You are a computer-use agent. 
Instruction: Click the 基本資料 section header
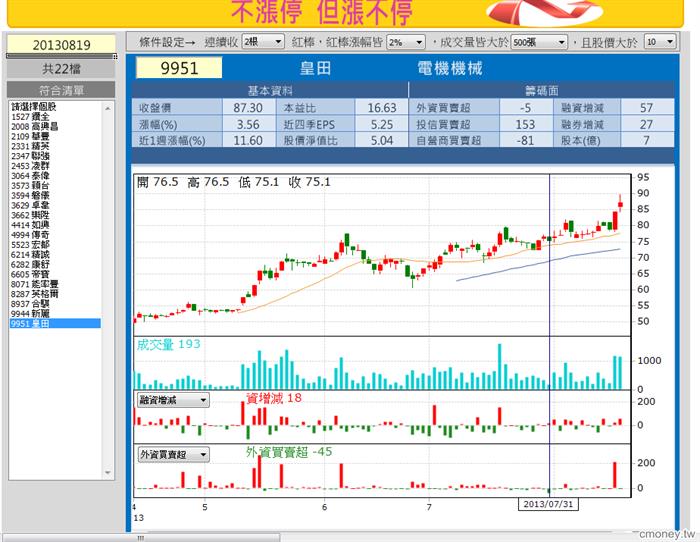pos(270,91)
